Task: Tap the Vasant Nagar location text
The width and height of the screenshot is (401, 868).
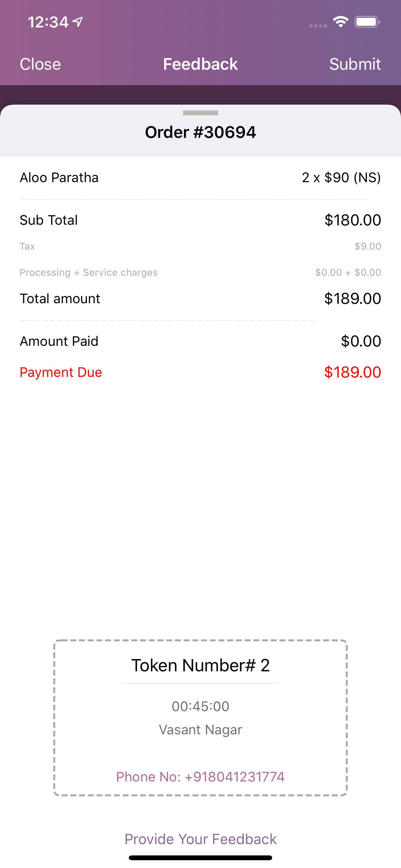Action: point(200,730)
